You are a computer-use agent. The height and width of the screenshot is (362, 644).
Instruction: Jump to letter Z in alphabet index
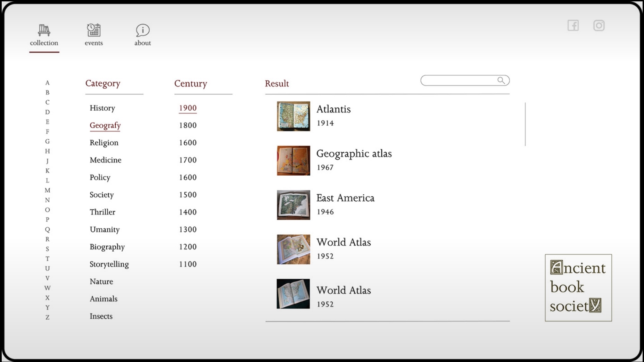point(48,317)
